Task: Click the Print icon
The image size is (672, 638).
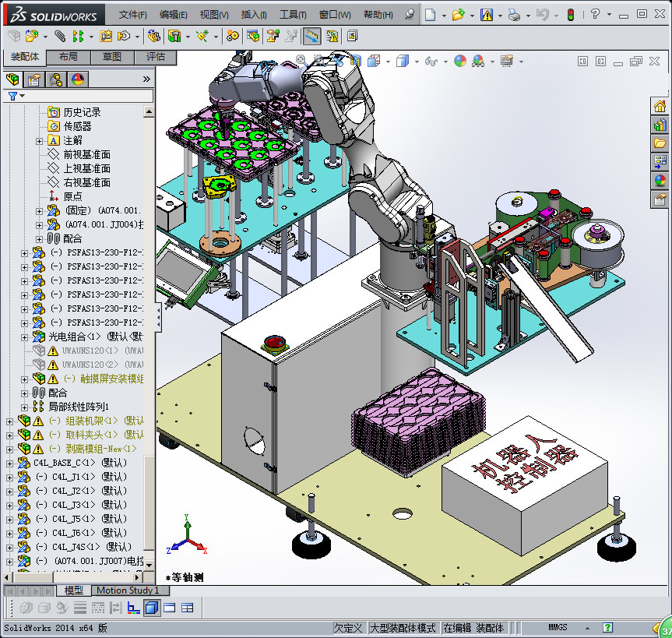Action: point(514,15)
